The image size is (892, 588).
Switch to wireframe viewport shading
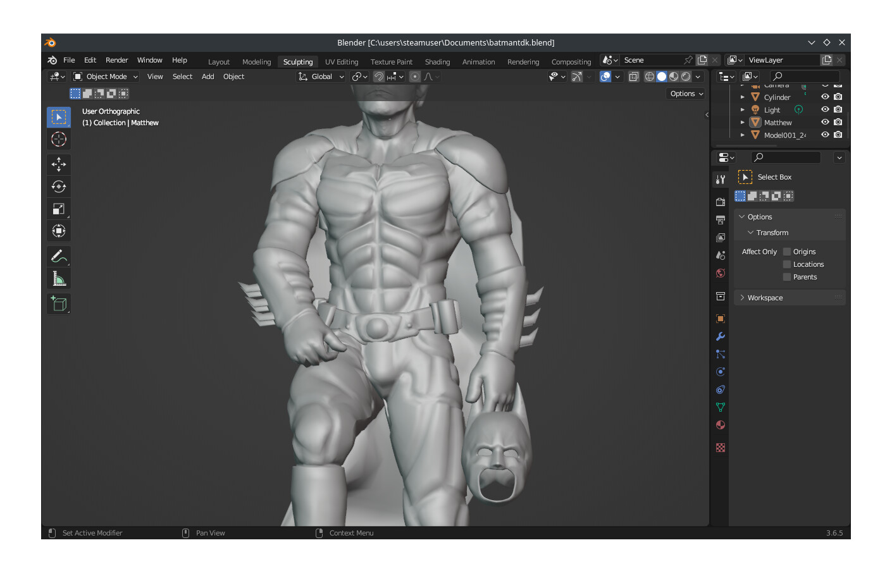(650, 77)
